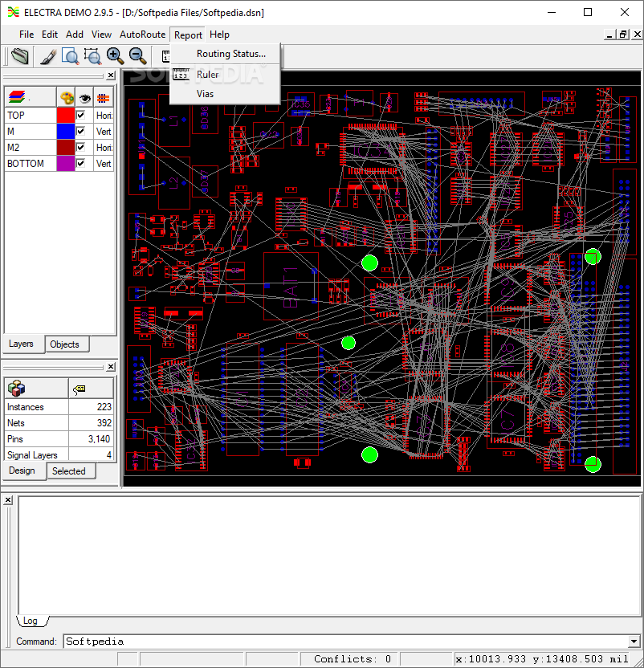Viewport: 644px width, 668px height.
Task: Open a design file with the folder icon
Action: pyautogui.click(x=19, y=56)
